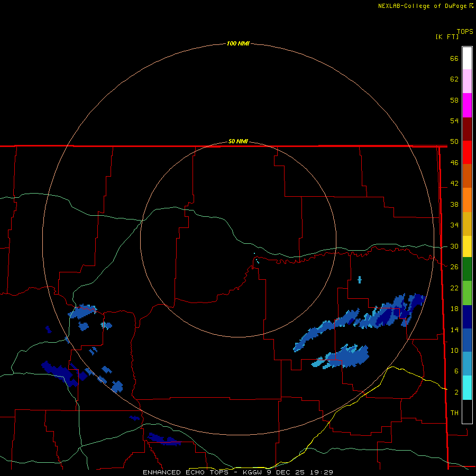Click the legend value 22
Image resolution: width=476 pixels, height=476 pixels.
click(x=454, y=288)
